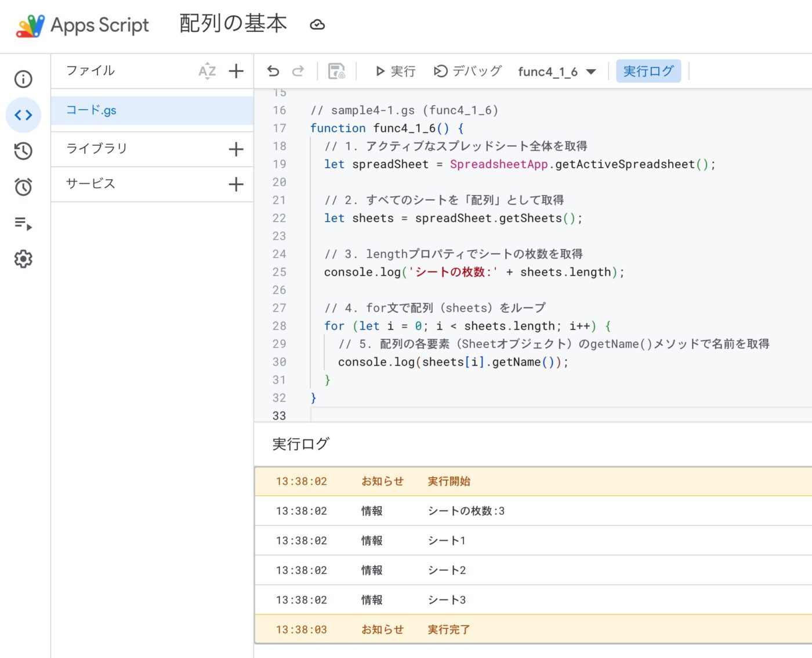Click the 配列の基本 project title

click(233, 24)
